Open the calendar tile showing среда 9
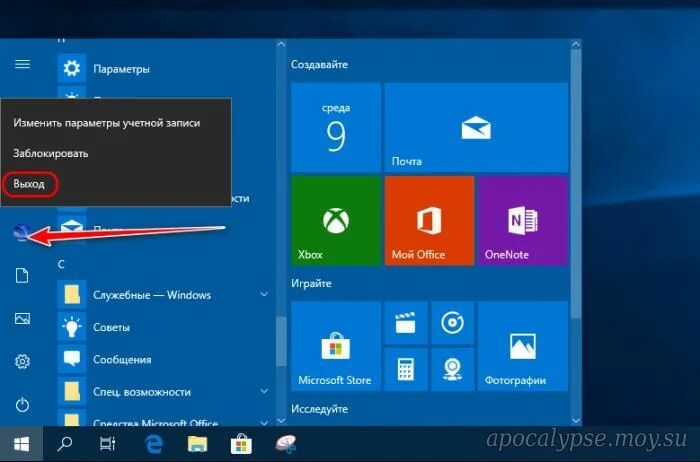 pyautogui.click(x=336, y=127)
